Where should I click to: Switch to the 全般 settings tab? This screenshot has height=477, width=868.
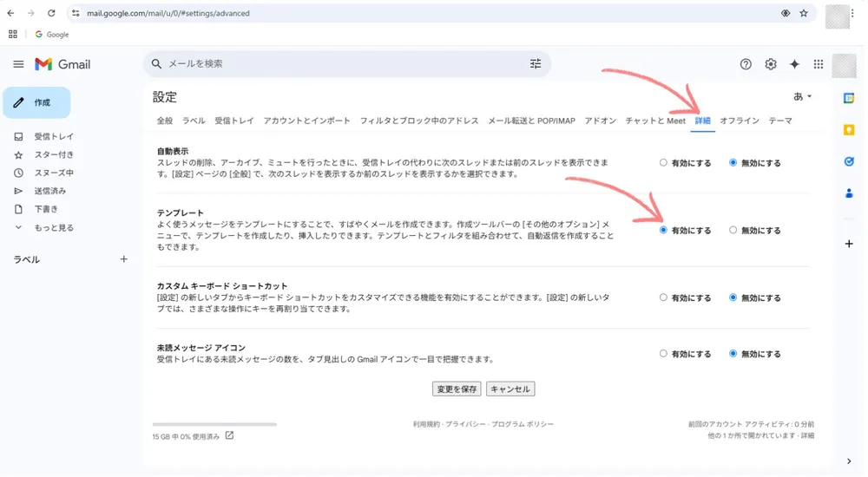click(x=164, y=121)
